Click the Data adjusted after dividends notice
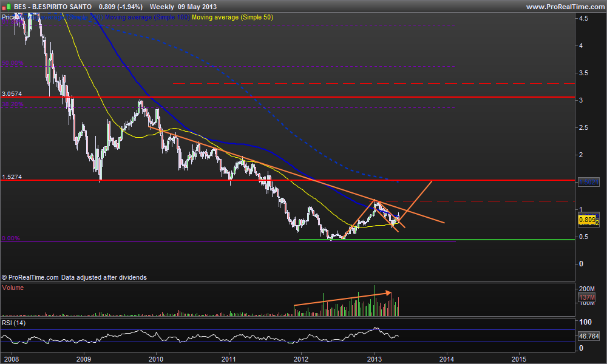Viewport: 607px width, 364px height. click(104, 277)
